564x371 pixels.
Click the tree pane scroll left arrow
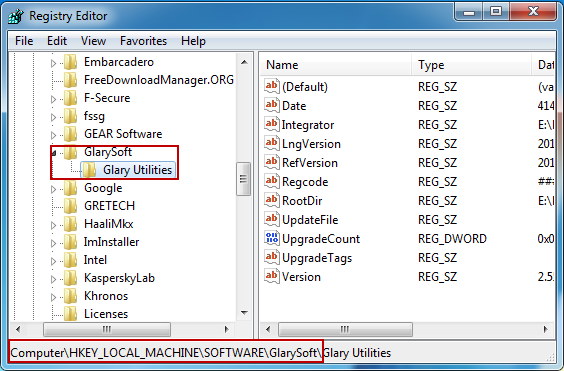(x=18, y=329)
